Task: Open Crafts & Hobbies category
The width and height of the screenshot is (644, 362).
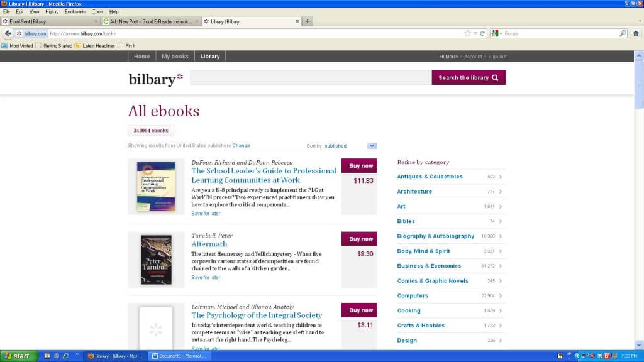Action: pyautogui.click(x=421, y=326)
